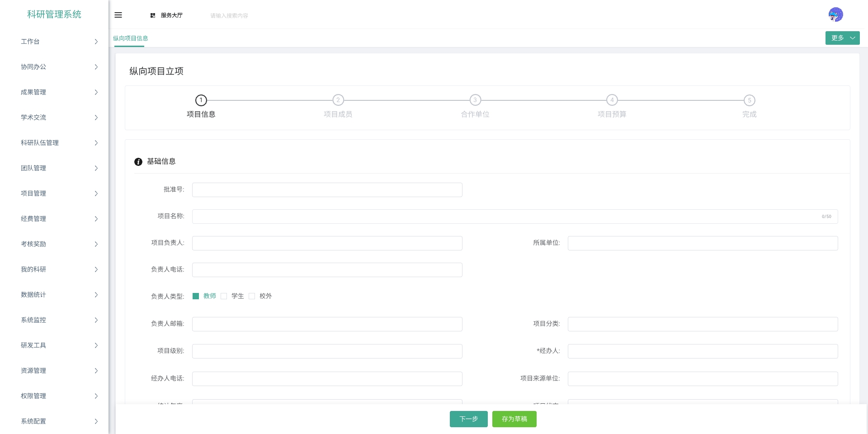868x434 pixels.
Task: Select step 4 circle 项目预算
Action: click(x=612, y=100)
